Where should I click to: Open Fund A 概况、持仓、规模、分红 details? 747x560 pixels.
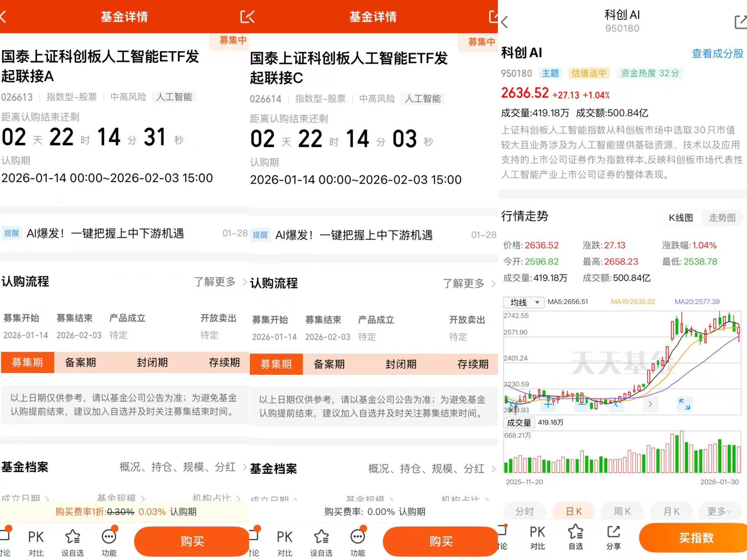coord(183,467)
